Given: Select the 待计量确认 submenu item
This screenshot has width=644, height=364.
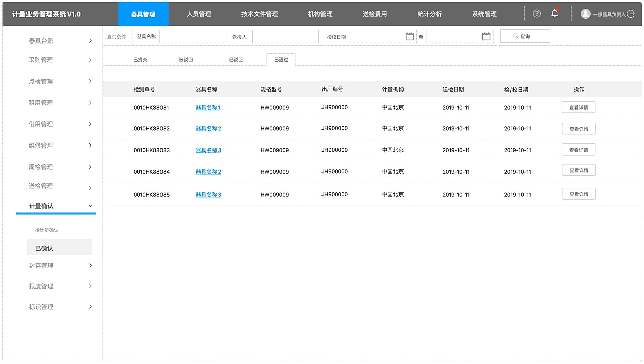Looking at the screenshot, I should [47, 230].
